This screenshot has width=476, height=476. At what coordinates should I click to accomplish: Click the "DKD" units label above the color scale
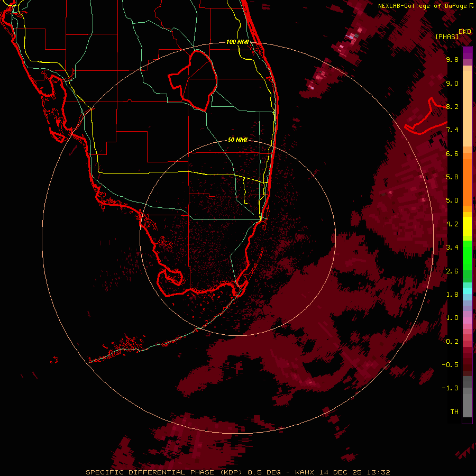(465, 32)
